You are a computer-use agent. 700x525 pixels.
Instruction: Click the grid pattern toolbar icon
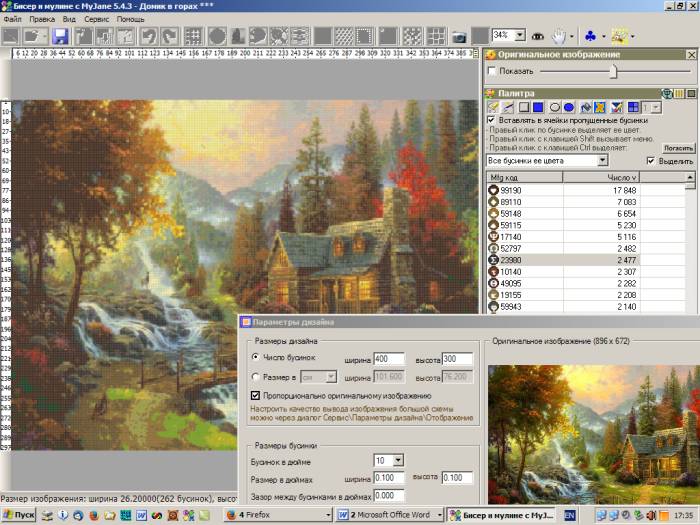tap(193, 36)
